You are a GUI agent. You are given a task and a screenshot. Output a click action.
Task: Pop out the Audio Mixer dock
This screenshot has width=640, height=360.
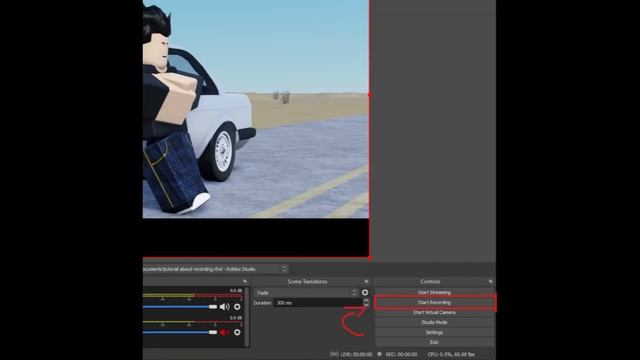click(x=245, y=281)
